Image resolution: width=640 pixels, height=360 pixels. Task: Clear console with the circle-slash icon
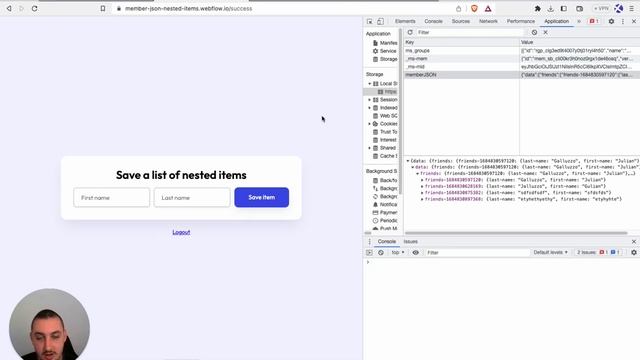pyautogui.click(x=381, y=253)
